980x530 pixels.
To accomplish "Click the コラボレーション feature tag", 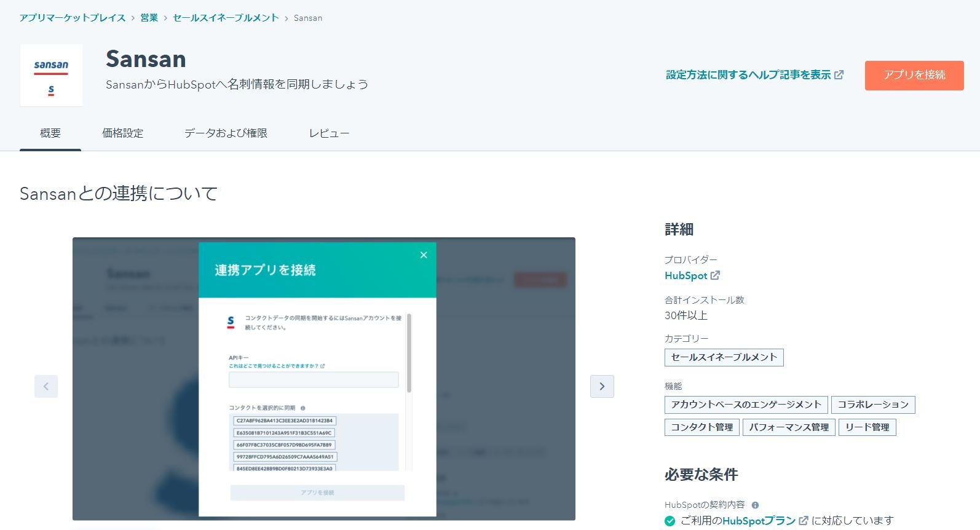I will point(873,405).
